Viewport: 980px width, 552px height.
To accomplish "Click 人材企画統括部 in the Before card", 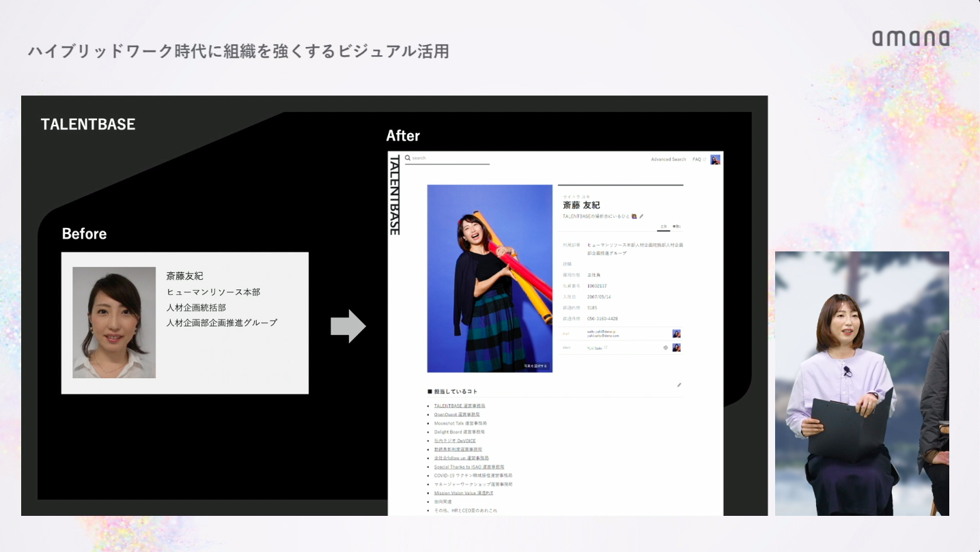I will coord(196,308).
